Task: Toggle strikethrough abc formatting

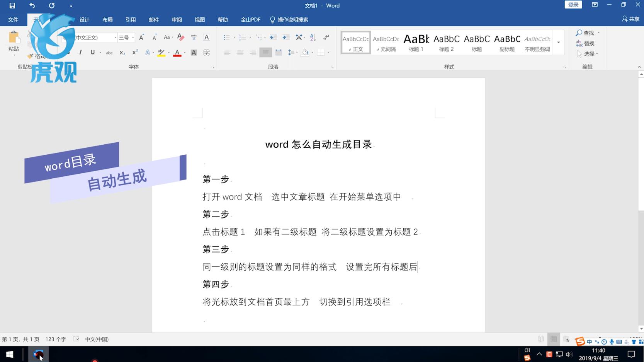Action: [x=109, y=53]
